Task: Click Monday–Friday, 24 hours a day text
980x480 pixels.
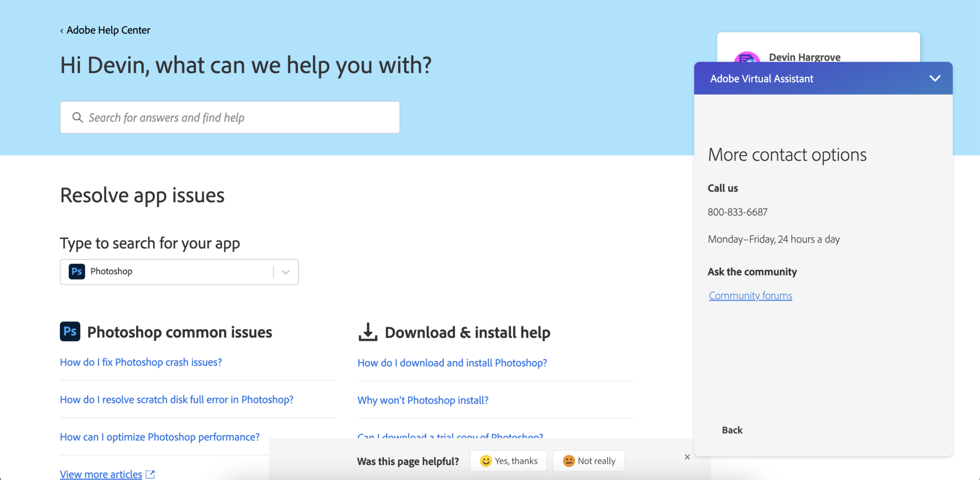Action: [774, 239]
